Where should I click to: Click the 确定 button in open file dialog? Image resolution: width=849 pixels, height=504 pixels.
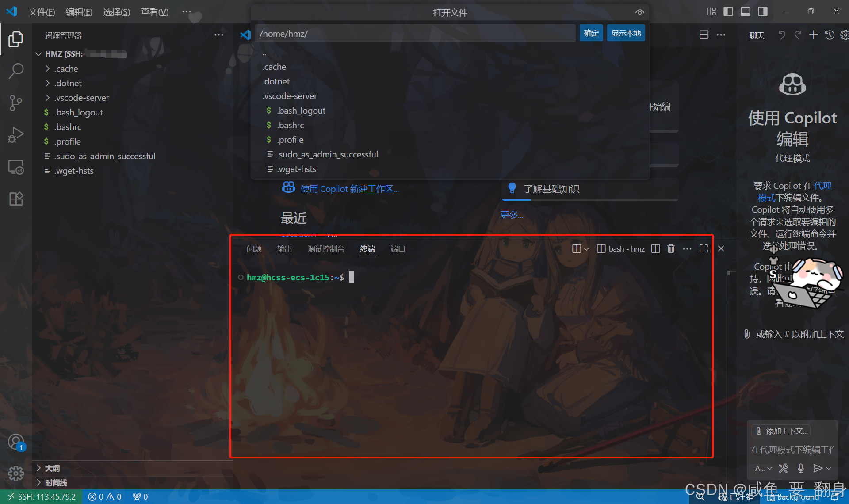(591, 33)
